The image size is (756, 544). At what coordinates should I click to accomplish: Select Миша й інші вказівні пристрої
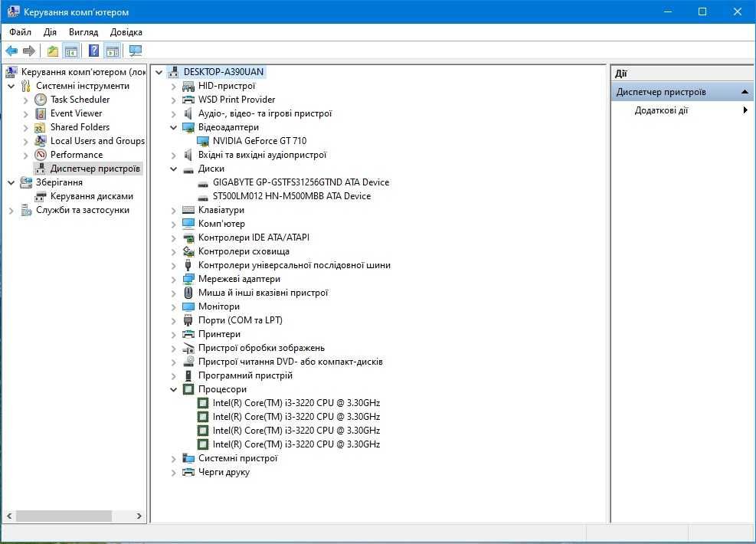(x=263, y=293)
